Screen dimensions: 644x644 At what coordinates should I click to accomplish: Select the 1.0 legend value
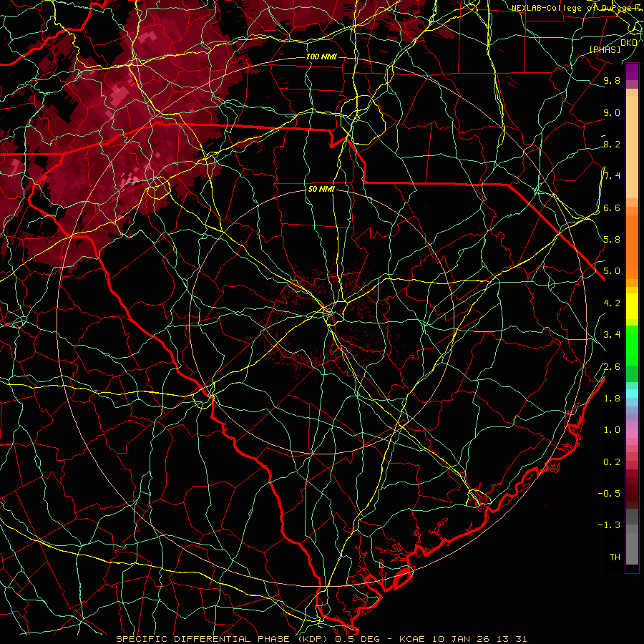612,430
